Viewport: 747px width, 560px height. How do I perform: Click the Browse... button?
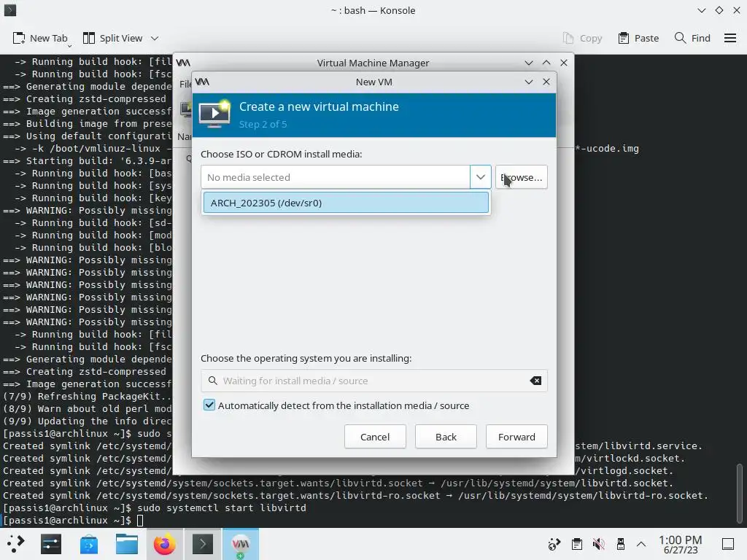pyautogui.click(x=521, y=177)
